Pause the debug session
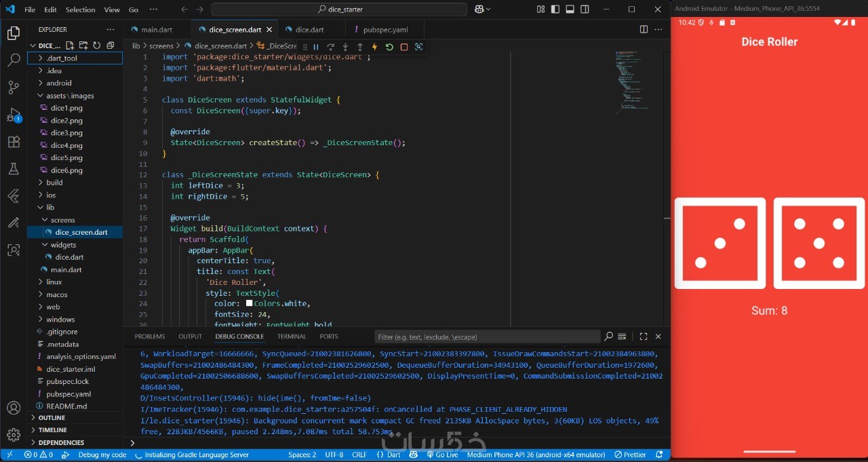The image size is (868, 462). tap(316, 47)
